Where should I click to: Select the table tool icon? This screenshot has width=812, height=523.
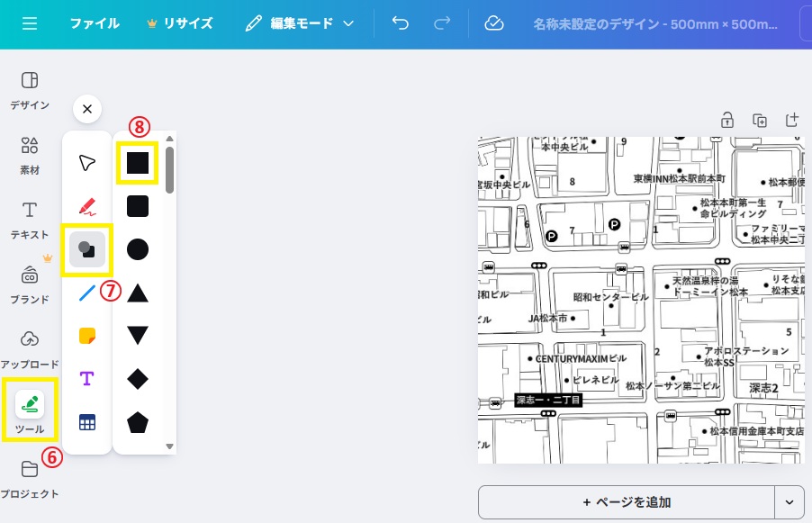pos(87,422)
